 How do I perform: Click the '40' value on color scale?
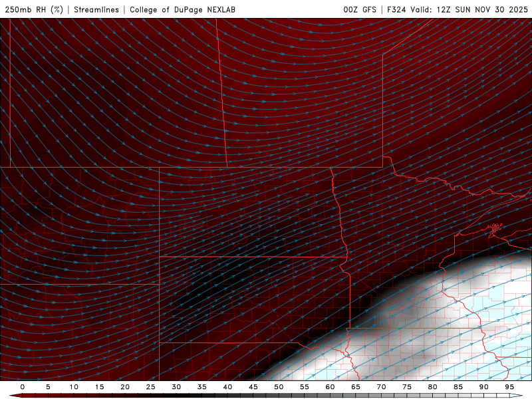[x=227, y=387]
